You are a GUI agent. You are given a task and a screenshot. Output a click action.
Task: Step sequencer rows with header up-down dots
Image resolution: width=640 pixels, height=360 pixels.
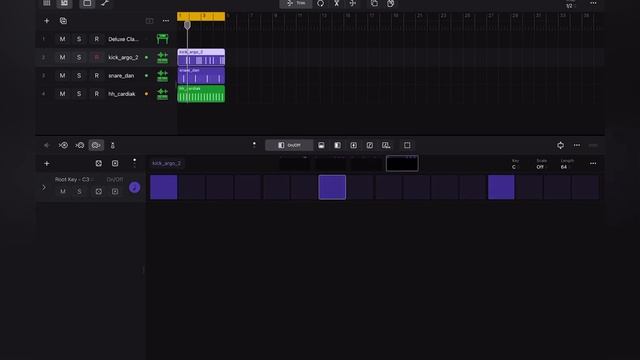tap(134, 163)
